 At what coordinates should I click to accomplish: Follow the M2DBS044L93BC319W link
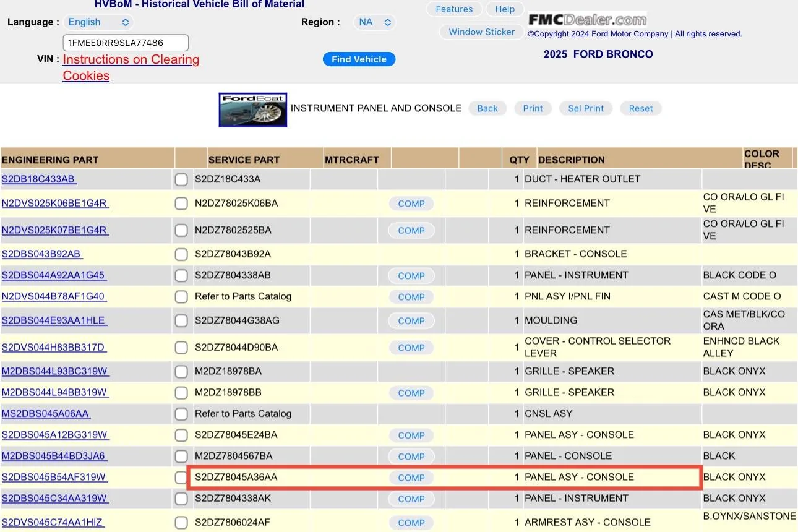[x=55, y=372]
